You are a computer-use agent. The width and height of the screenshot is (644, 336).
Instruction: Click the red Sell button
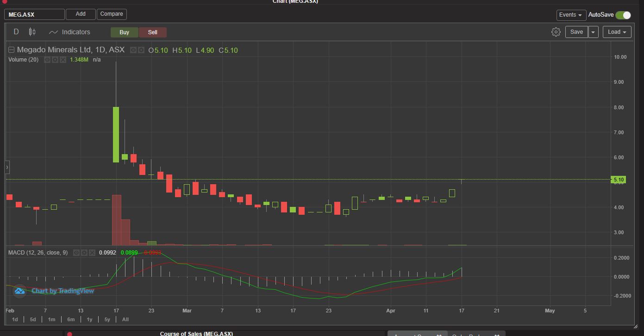point(152,32)
